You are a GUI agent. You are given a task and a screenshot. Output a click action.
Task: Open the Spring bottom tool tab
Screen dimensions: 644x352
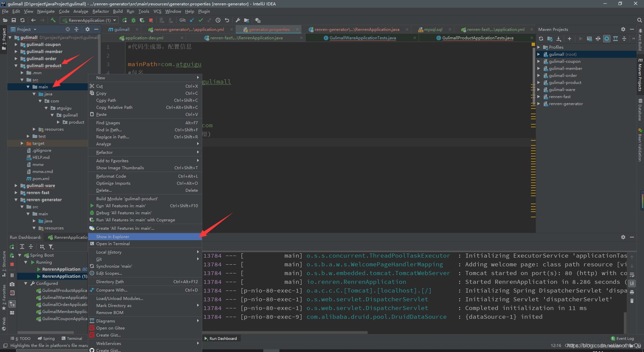pos(46,338)
